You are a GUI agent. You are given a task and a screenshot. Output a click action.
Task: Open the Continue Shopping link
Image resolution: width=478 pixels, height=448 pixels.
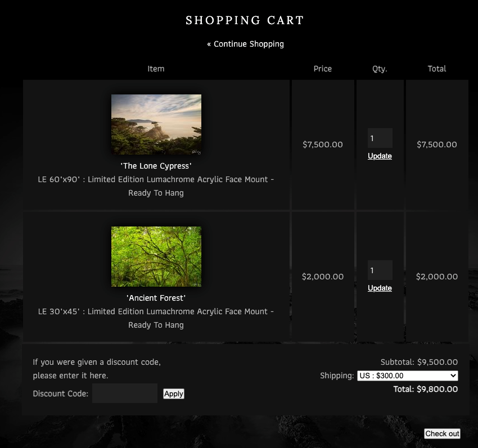[245, 44]
